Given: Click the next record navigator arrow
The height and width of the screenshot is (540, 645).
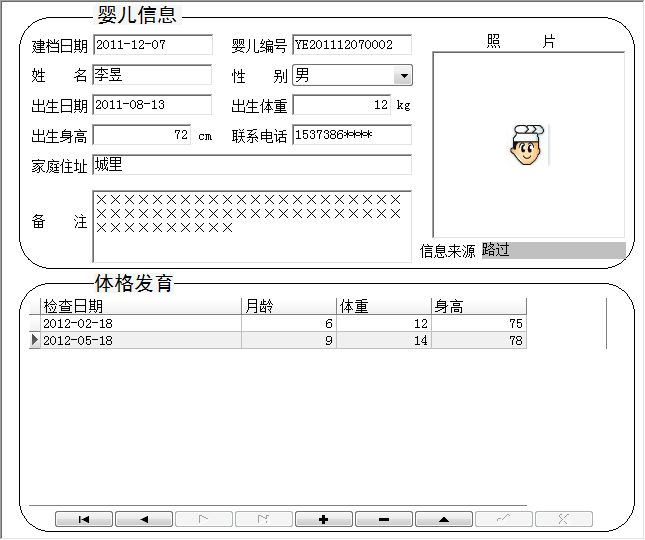Looking at the screenshot, I should (204, 519).
